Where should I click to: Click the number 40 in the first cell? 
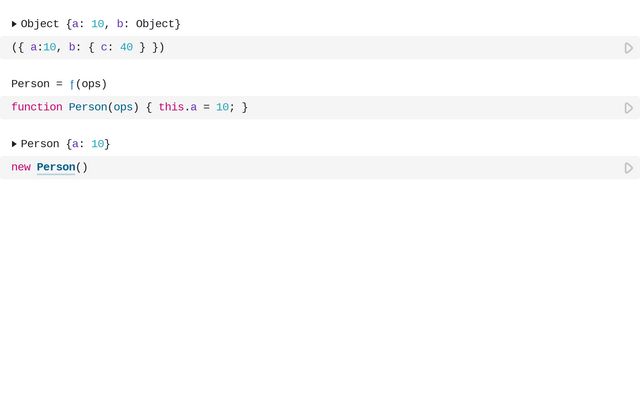pyautogui.click(x=126, y=47)
